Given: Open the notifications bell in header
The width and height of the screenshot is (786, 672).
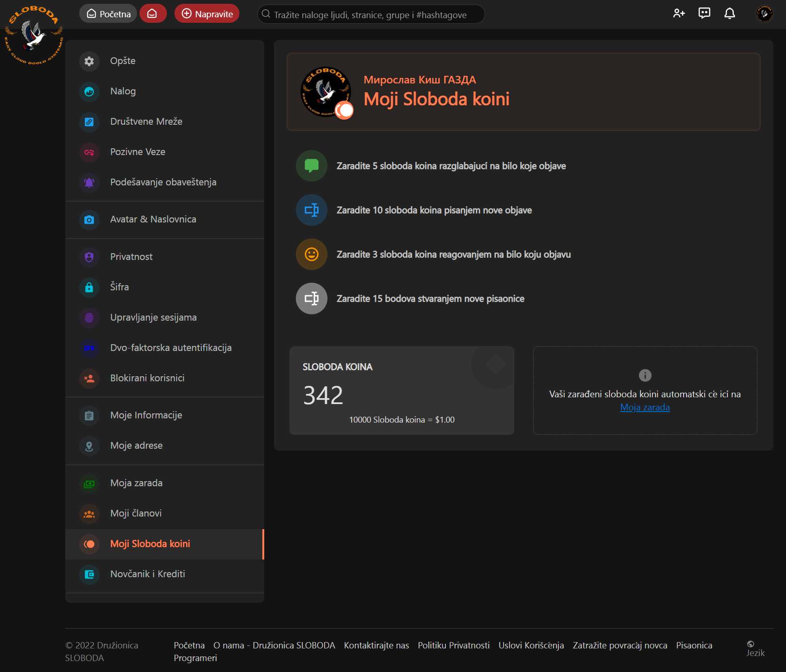Looking at the screenshot, I should 730,13.
